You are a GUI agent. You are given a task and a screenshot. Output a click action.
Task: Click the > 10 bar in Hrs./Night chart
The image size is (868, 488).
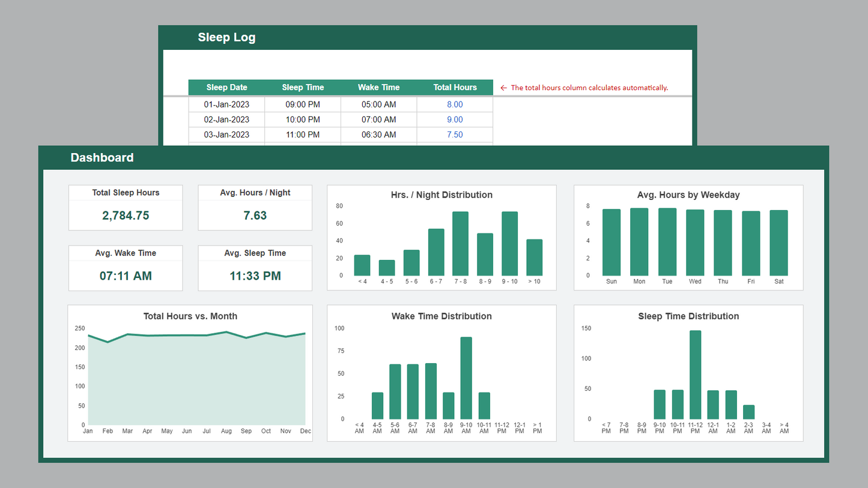point(535,258)
